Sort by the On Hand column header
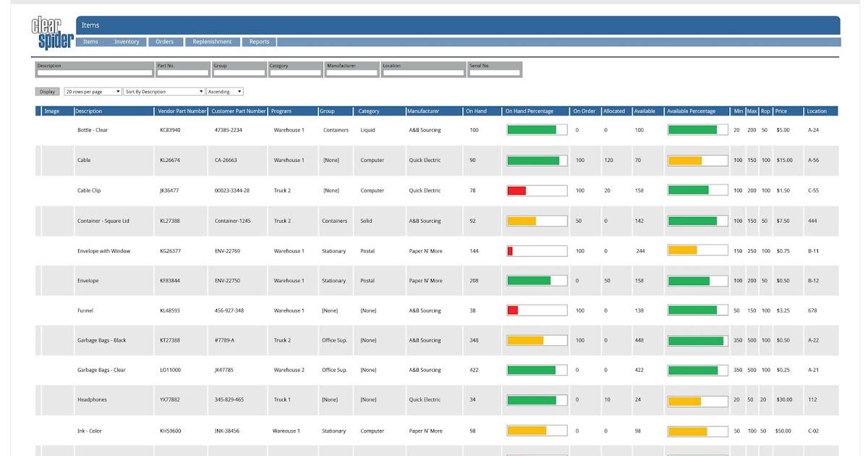The height and width of the screenshot is (456, 868). (x=477, y=111)
